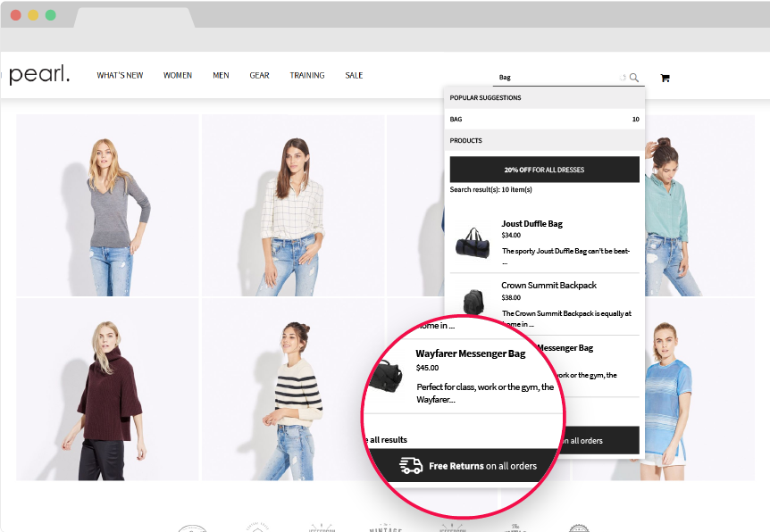This screenshot has width=770, height=532.
Task: Click the magnifier search icon
Action: pos(634,78)
